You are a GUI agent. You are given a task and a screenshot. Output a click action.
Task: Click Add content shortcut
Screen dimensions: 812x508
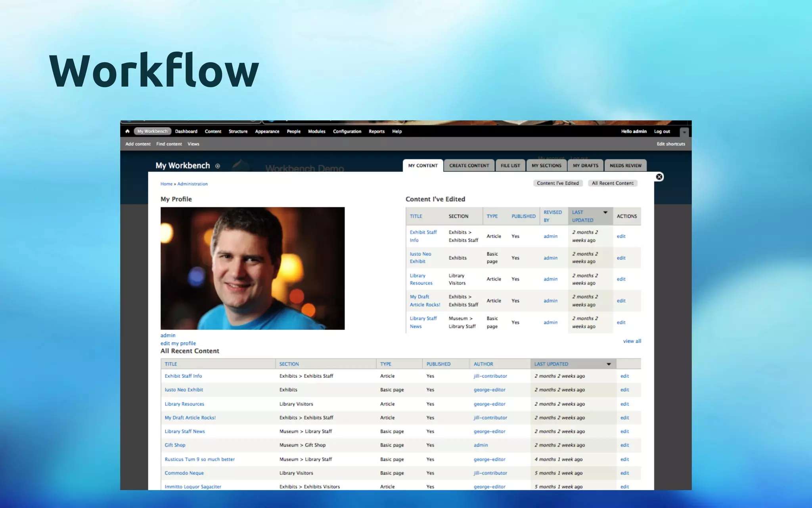click(138, 144)
